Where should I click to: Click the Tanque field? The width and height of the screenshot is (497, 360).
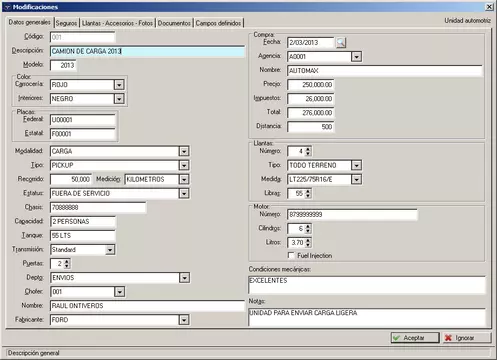pyautogui.click(x=83, y=235)
